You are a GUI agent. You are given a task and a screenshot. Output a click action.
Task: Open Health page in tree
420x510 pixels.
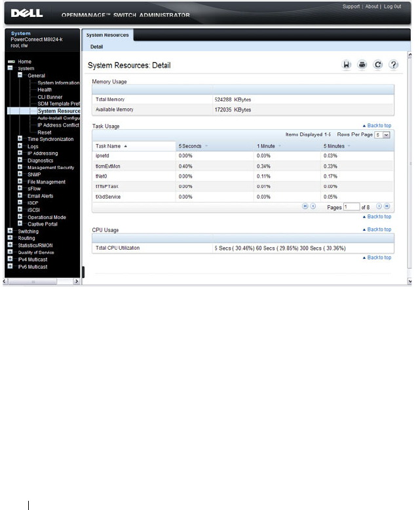45,90
